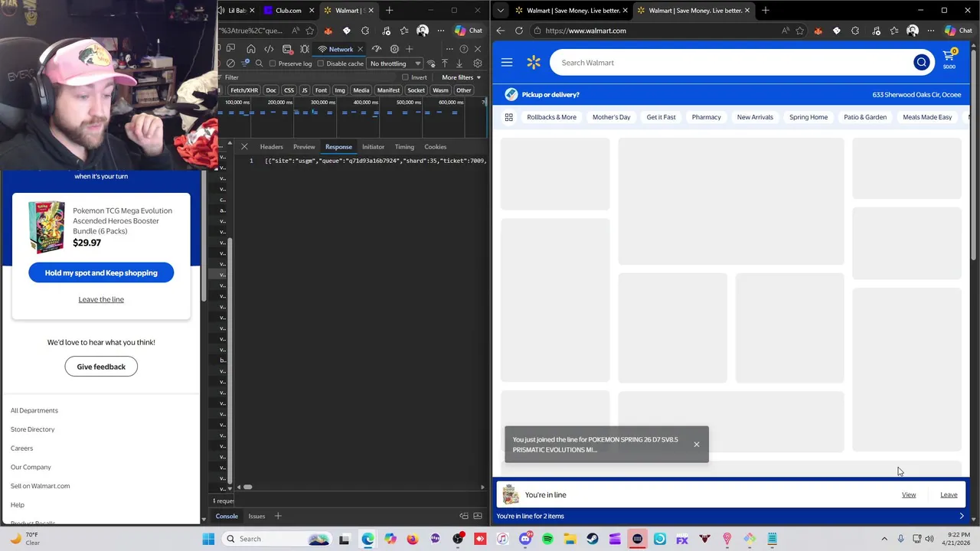Open the shopping cart showing $0.00
The height and width of the screenshot is (551, 980).
(x=949, y=59)
